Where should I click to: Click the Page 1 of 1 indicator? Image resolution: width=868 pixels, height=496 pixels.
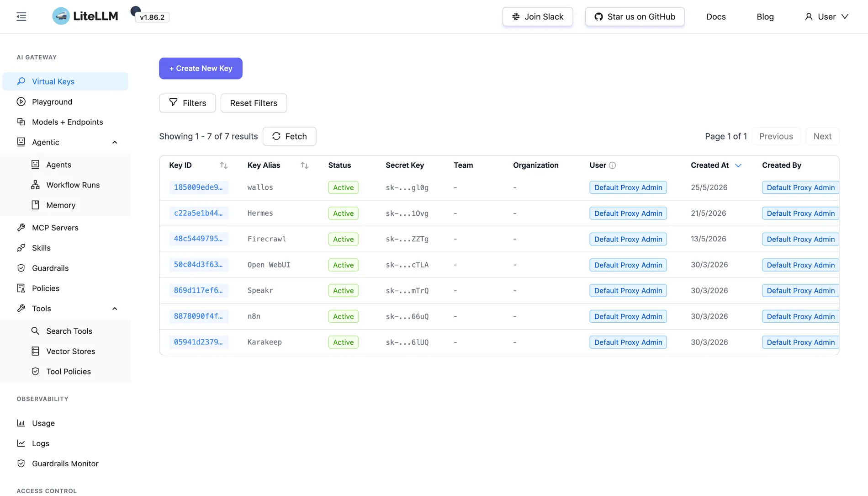pos(726,136)
